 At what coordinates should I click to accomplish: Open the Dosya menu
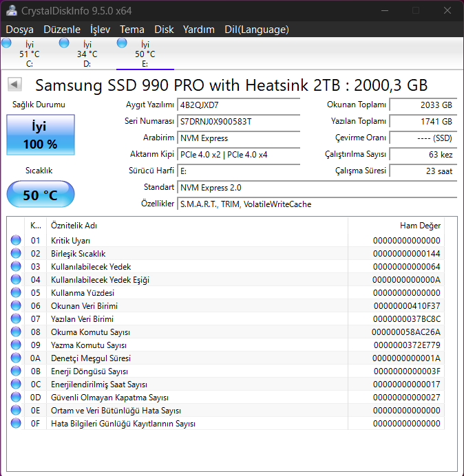pos(20,30)
